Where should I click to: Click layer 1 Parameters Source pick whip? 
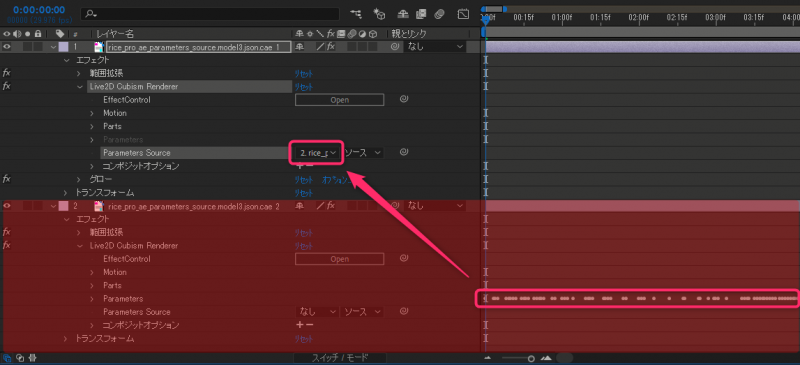pyautogui.click(x=404, y=152)
